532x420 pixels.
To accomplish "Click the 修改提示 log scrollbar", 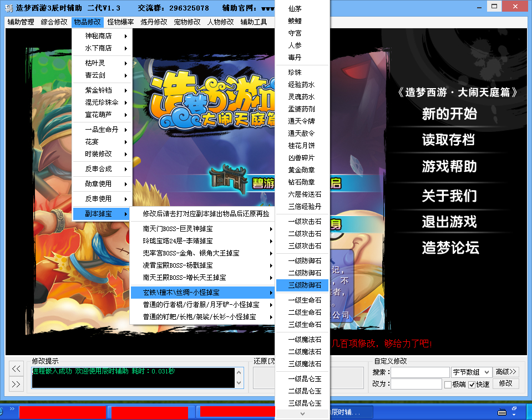I will click(x=239, y=378).
